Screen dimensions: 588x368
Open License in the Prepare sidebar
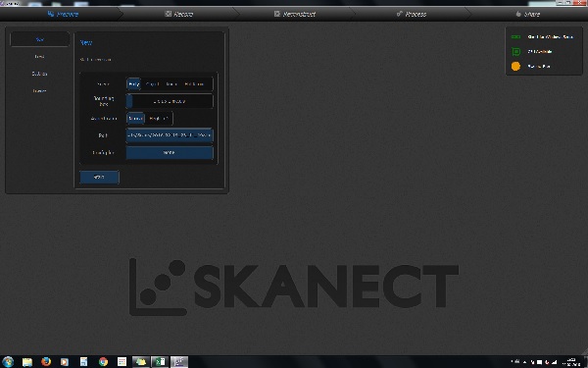click(x=40, y=91)
